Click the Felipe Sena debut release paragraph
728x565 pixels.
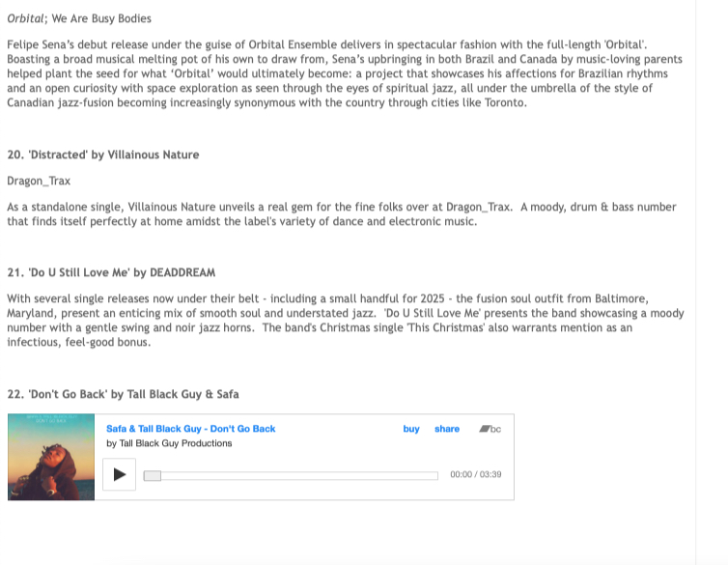[x=345, y=73]
